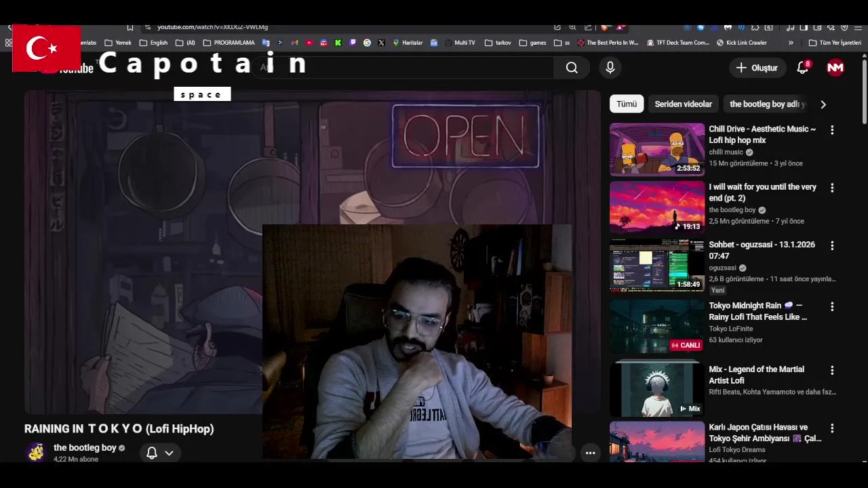The width and height of the screenshot is (868, 488).
Task: Expand the subscription bell dropdown chevron
Action: [169, 453]
